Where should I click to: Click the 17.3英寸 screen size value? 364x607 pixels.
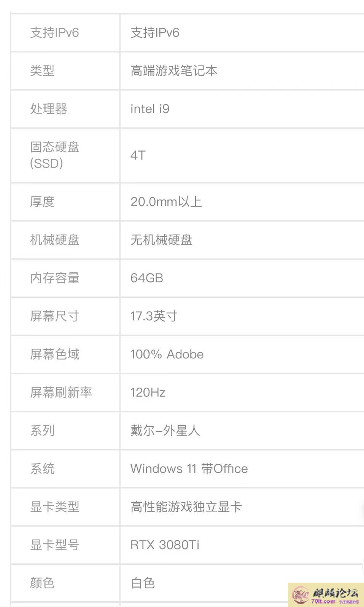click(154, 316)
